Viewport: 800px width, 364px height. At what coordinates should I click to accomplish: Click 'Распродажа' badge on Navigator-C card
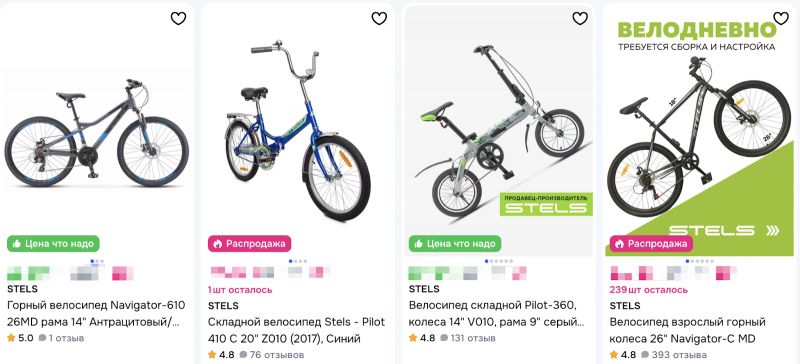[x=651, y=244]
